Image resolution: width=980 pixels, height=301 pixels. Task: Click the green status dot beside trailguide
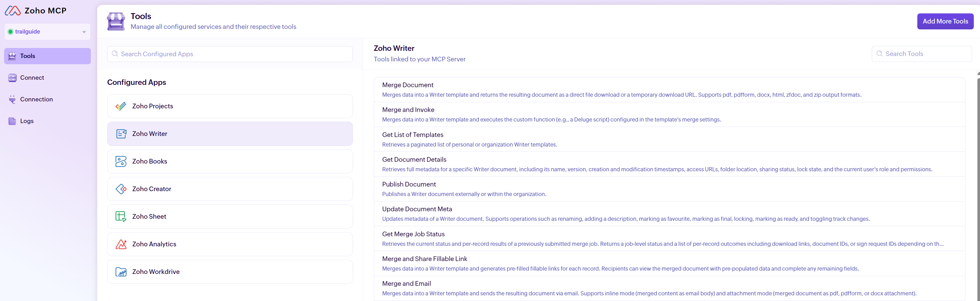click(10, 31)
